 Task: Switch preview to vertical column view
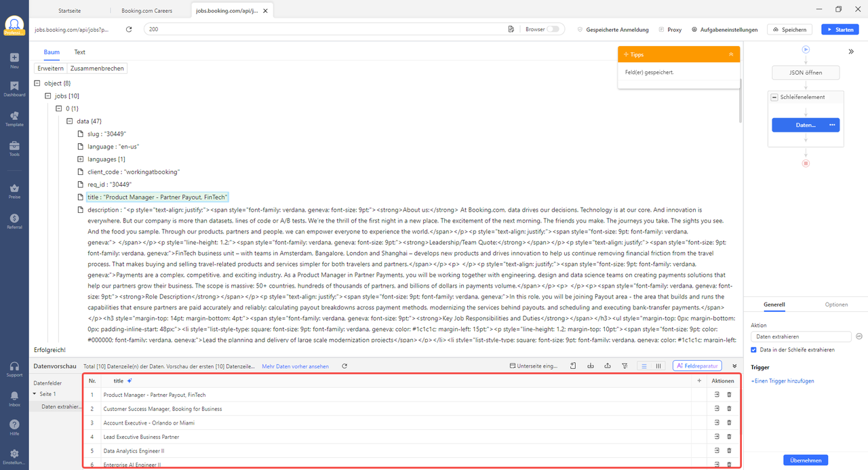click(658, 366)
